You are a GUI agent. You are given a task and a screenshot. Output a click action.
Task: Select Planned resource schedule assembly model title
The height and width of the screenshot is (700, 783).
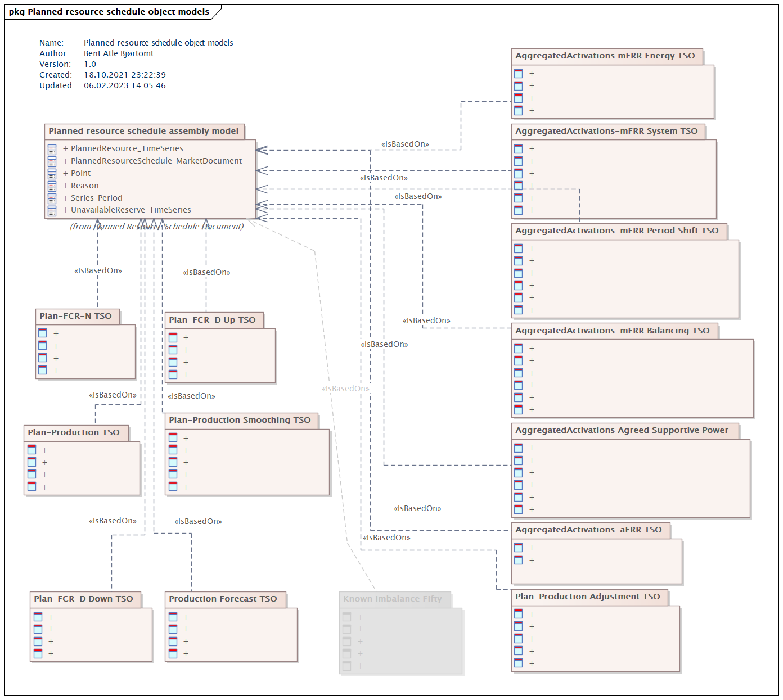coord(143,131)
